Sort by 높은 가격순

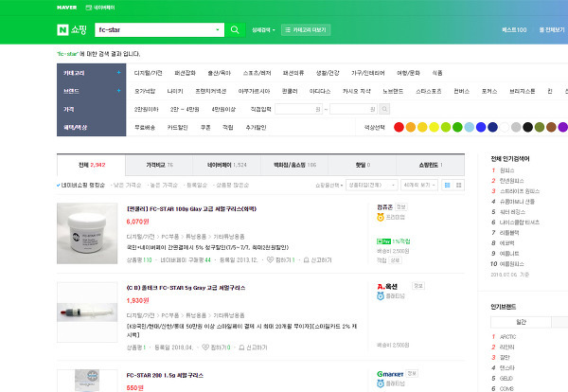coord(164,186)
